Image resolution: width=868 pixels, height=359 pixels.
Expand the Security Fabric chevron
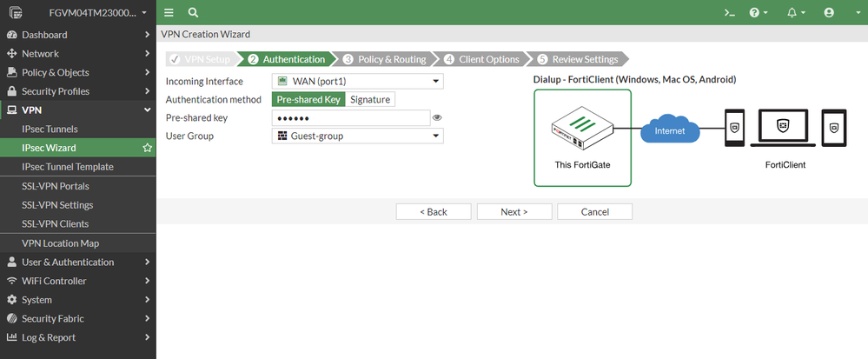(147, 318)
